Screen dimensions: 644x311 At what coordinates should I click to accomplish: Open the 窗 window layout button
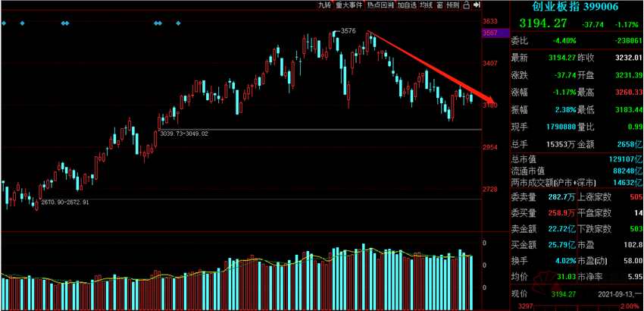439,5
